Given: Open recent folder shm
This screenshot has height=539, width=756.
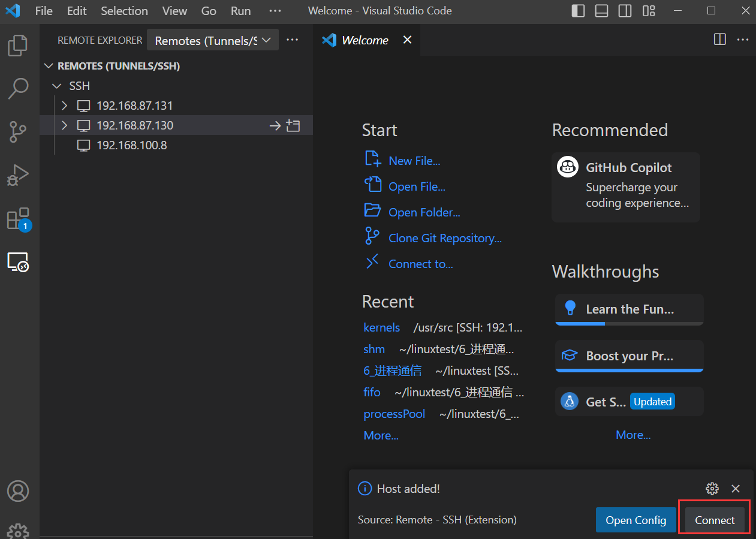Looking at the screenshot, I should click(x=374, y=349).
